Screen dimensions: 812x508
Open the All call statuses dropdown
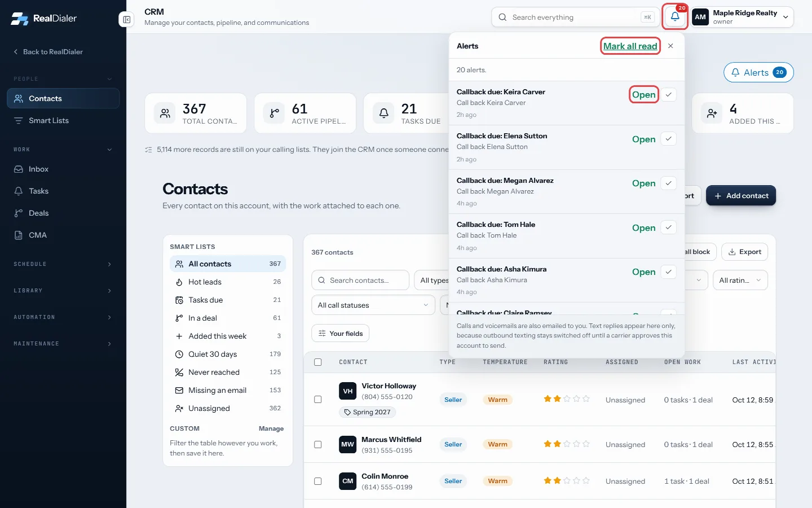pos(373,305)
